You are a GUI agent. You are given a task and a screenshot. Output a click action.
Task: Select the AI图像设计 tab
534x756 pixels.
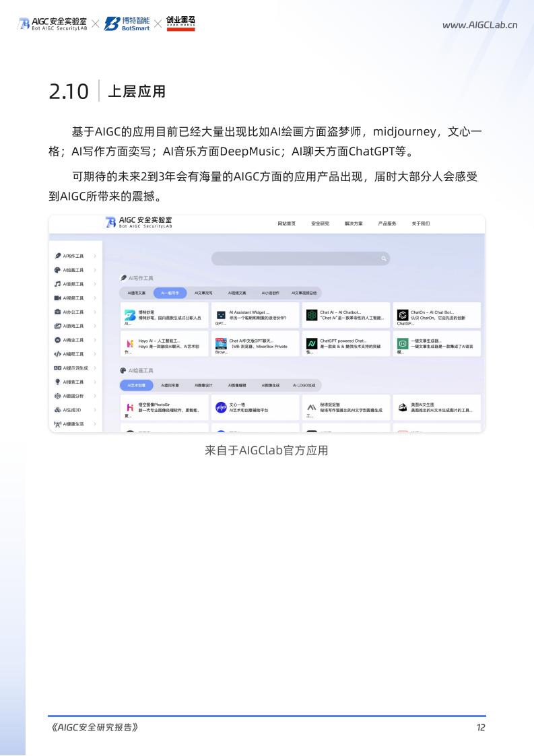coord(203,386)
